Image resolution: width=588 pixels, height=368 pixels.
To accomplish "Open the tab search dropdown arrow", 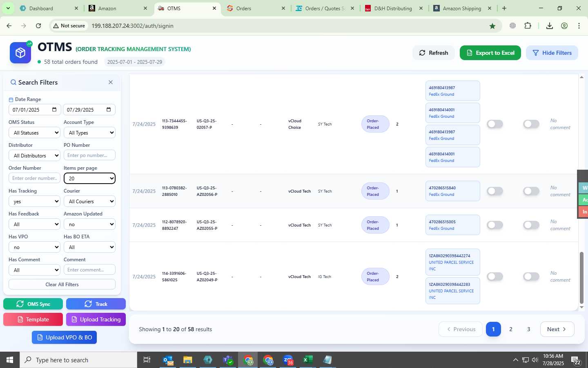I will pos(8,8).
